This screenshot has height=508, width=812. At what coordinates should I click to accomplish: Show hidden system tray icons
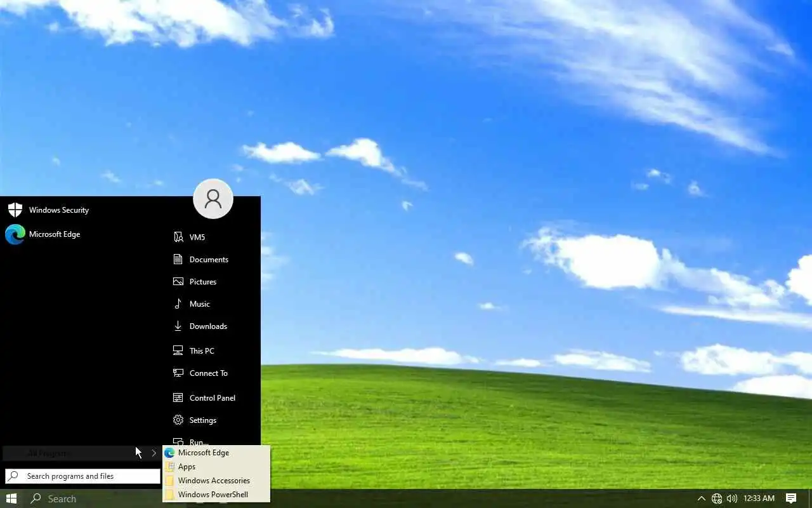[x=701, y=498]
